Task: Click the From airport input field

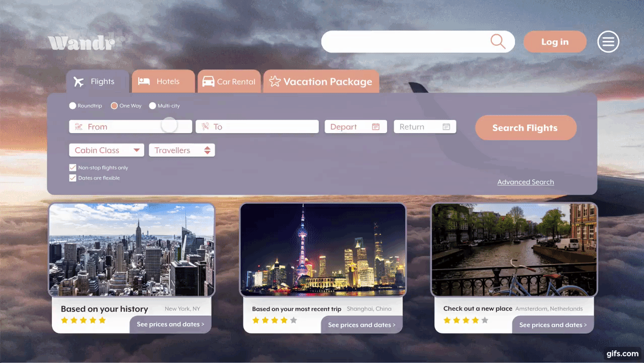Action: tap(131, 127)
